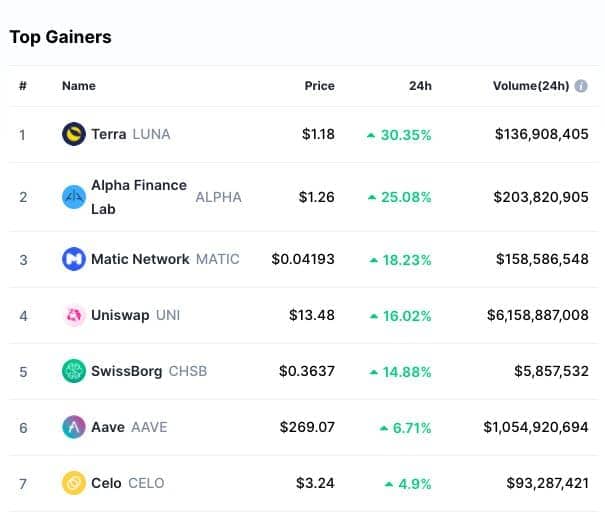Click the ALPHA ticker symbol
Image resolution: width=605 pixels, height=515 pixels.
218,197
